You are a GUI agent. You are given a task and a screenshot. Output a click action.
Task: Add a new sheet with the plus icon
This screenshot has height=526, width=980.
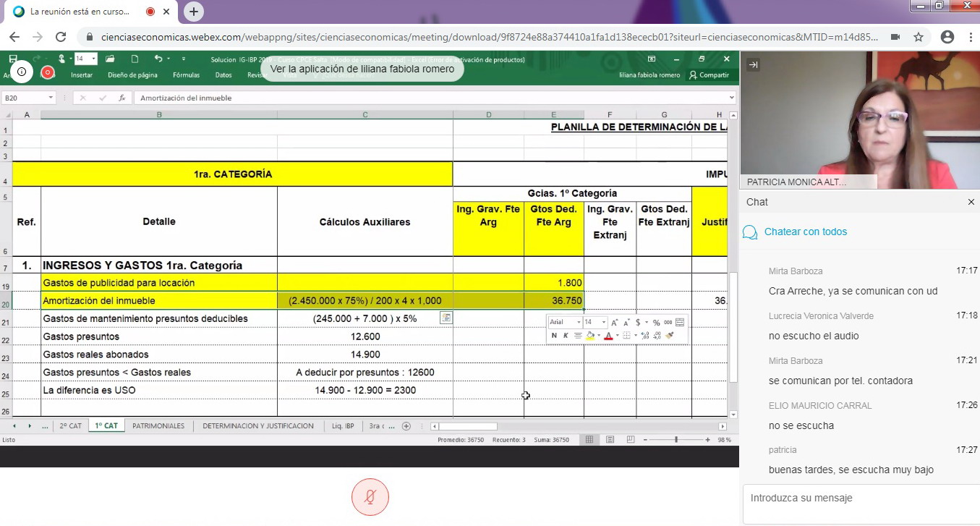[x=406, y=426]
